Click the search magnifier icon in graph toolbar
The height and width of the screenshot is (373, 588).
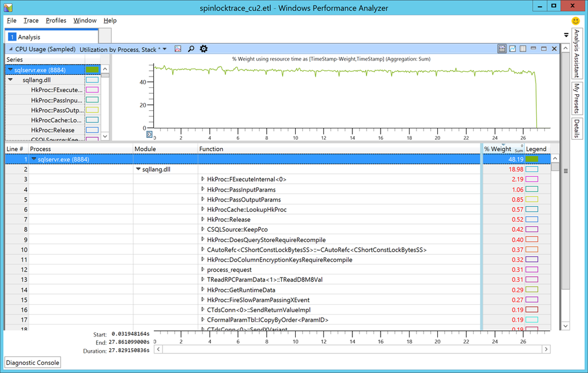point(191,49)
